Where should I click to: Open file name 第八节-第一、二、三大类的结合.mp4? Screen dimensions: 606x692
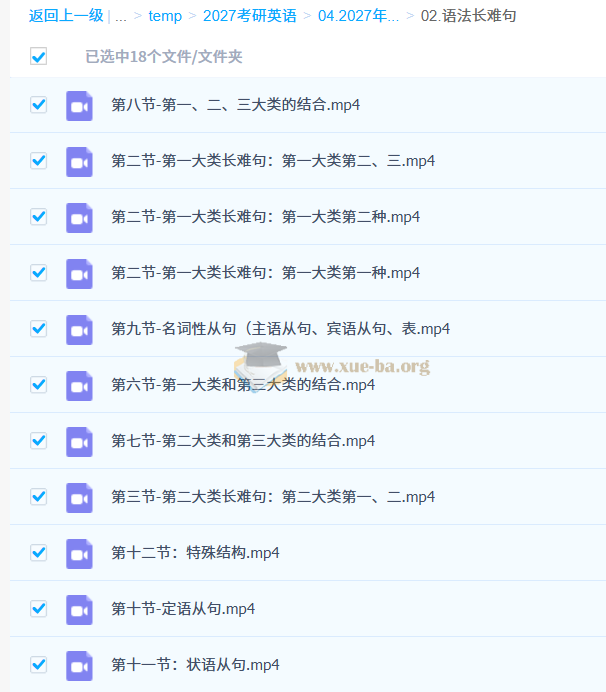coord(235,105)
